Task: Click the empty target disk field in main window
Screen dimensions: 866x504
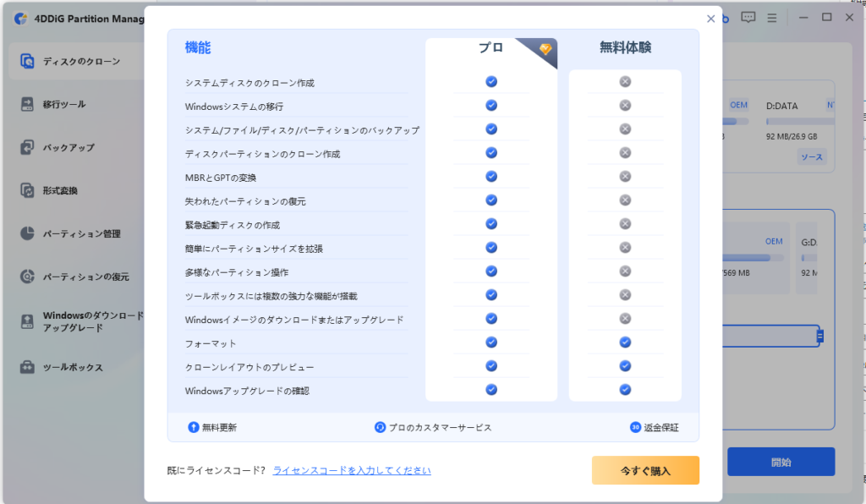Action: pyautogui.click(x=770, y=336)
